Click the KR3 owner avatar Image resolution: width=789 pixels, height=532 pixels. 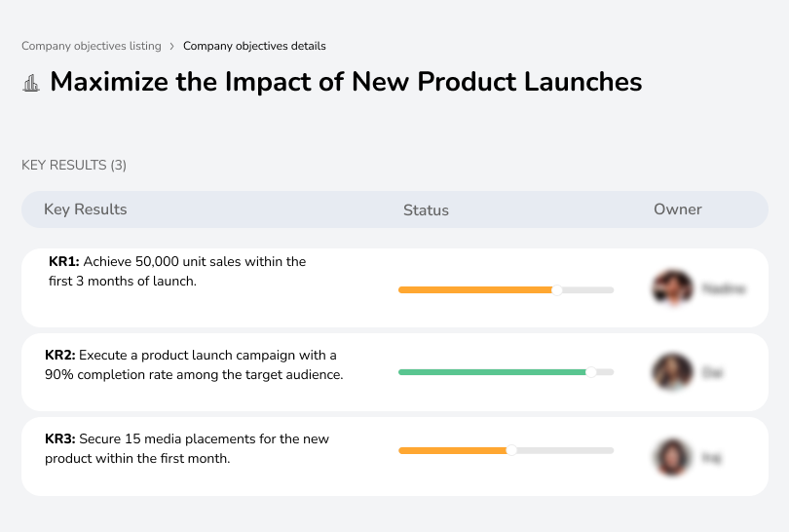tap(673, 457)
